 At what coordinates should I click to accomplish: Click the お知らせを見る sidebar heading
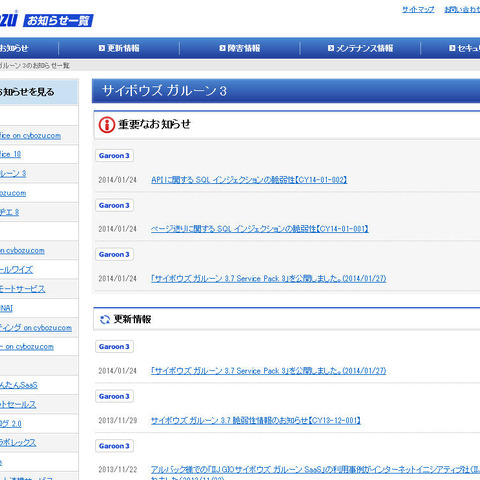coord(27,92)
